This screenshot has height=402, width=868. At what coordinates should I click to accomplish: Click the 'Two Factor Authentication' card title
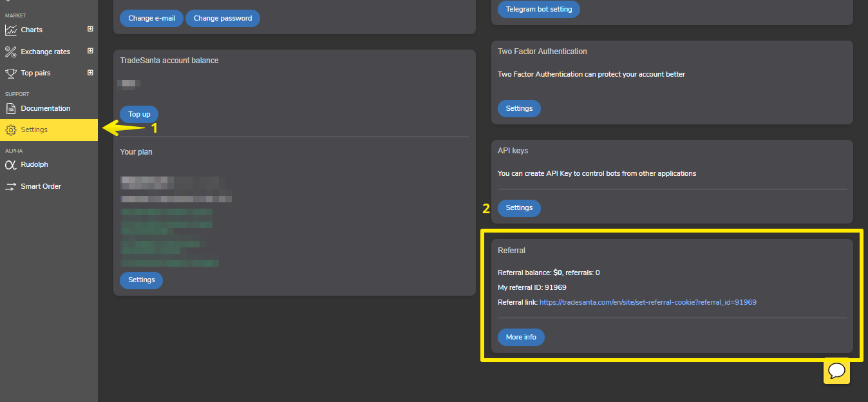(542, 52)
